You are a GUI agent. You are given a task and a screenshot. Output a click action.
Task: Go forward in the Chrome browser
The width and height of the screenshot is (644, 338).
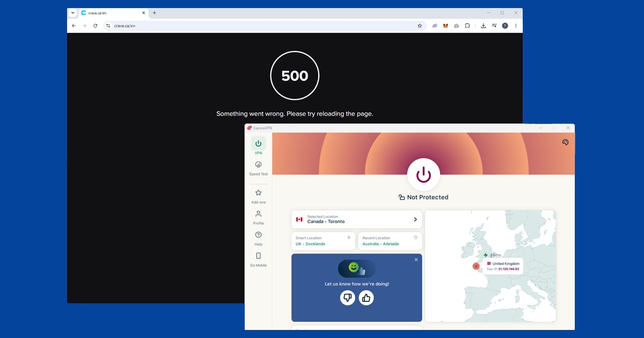pyautogui.click(x=84, y=26)
